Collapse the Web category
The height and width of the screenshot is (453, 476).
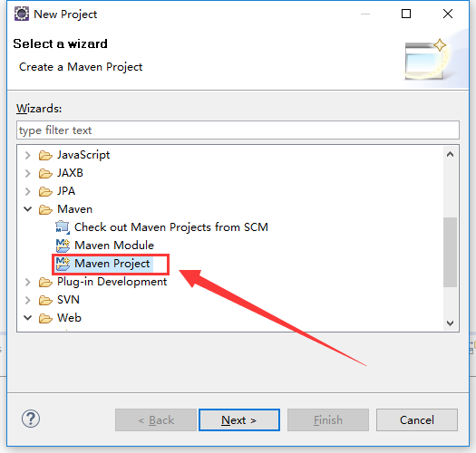point(28,318)
